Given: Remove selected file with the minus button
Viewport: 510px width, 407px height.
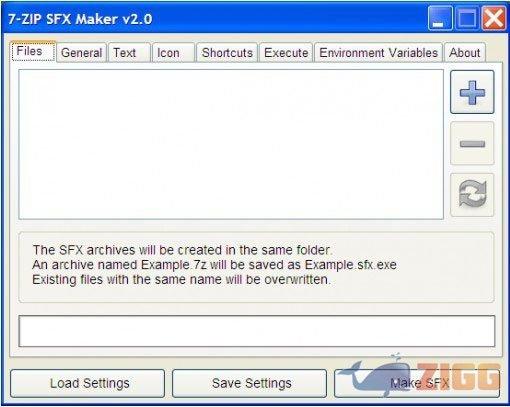Looking at the screenshot, I should pyautogui.click(x=472, y=143).
